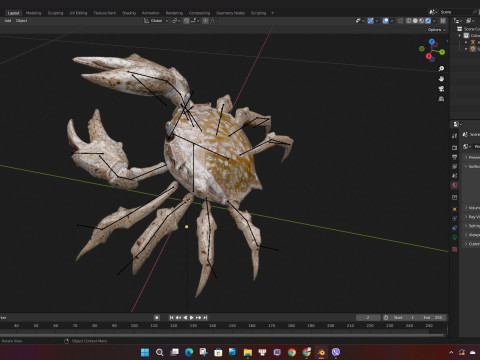Toggle viewport gizmos visibility
This screenshot has width=480, height=360.
pyautogui.click(x=370, y=21)
